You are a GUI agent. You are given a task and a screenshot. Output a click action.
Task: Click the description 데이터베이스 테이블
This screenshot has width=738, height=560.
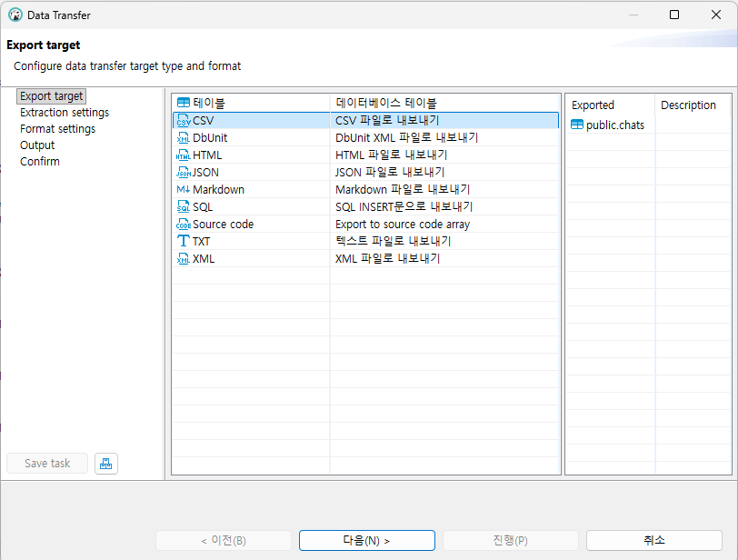click(386, 103)
